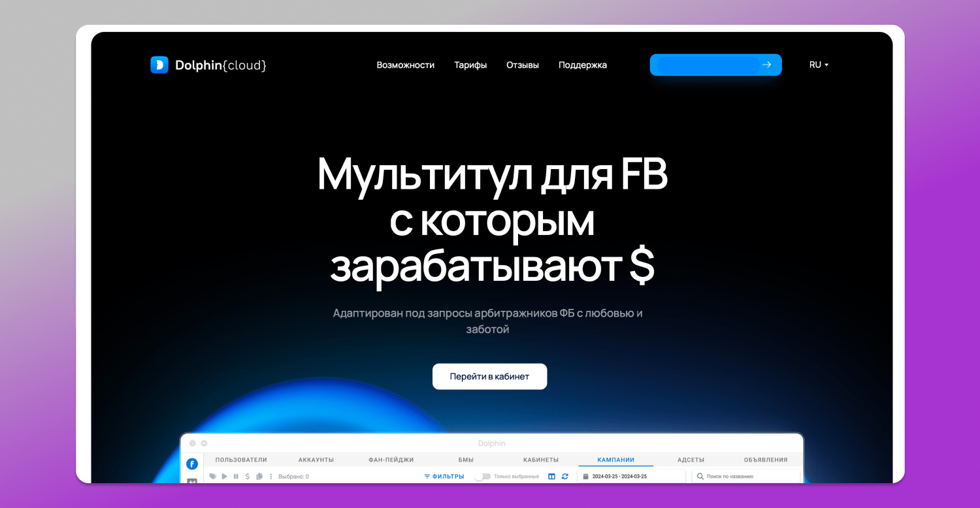Switch to the "ПОЛЬЗОВАТЕЛИ" tab
The height and width of the screenshot is (508, 980).
click(241, 460)
